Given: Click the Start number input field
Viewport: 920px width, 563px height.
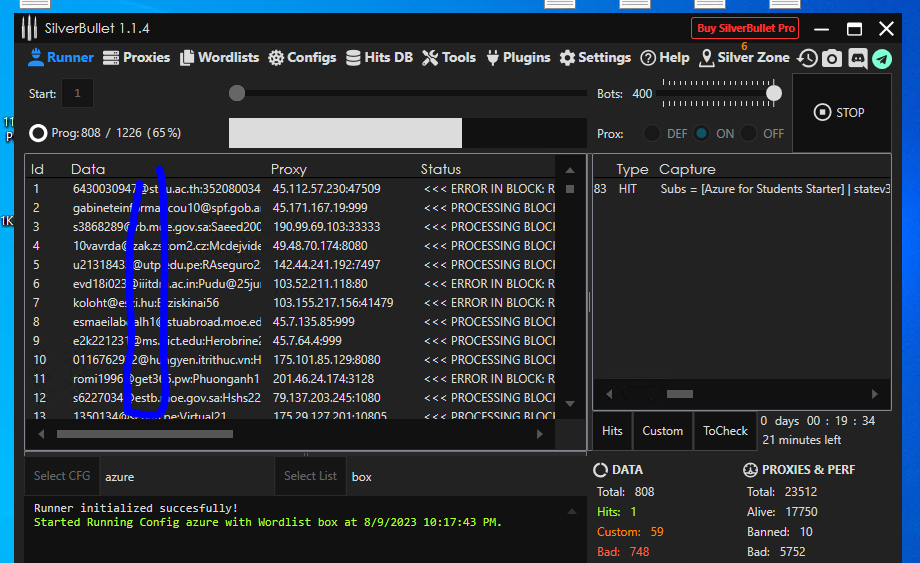Looking at the screenshot, I should pos(77,93).
